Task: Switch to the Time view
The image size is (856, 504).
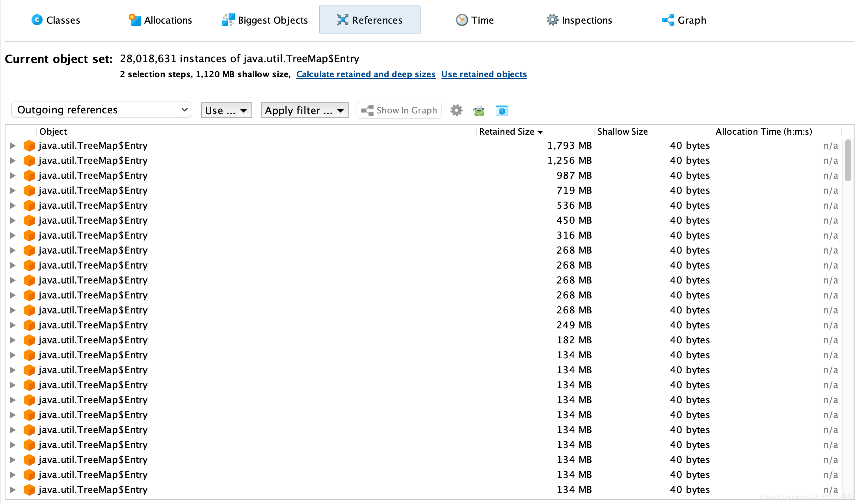Action: click(475, 20)
